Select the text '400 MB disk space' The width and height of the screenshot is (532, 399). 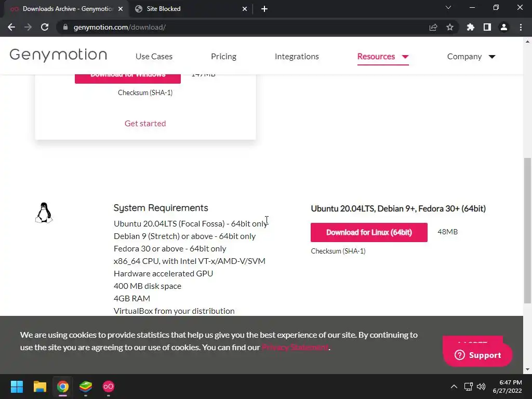coord(148,286)
